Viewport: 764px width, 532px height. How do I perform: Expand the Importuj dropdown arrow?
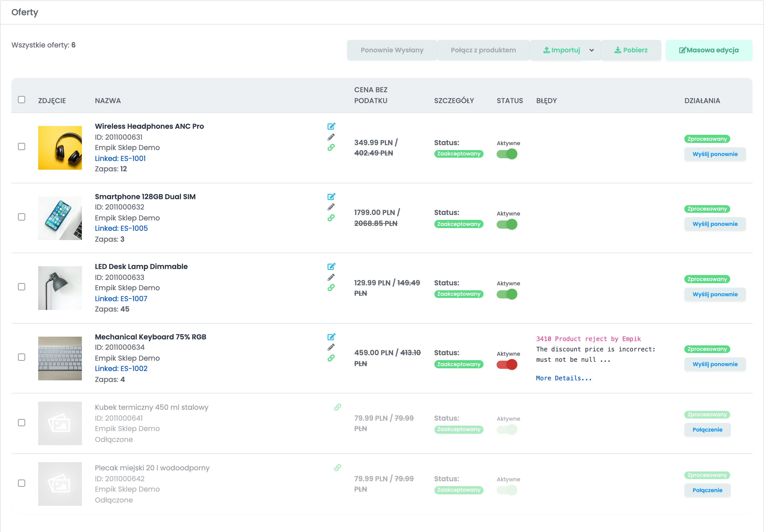click(592, 50)
